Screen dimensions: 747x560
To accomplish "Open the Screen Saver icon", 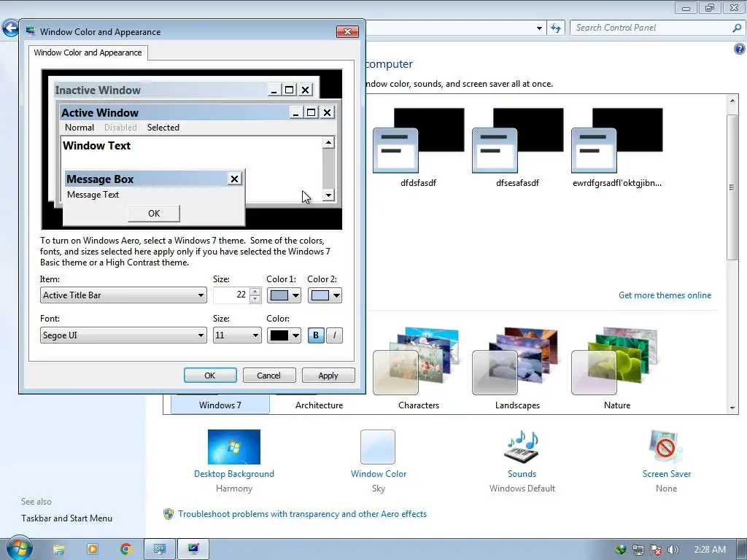I will click(x=666, y=447).
